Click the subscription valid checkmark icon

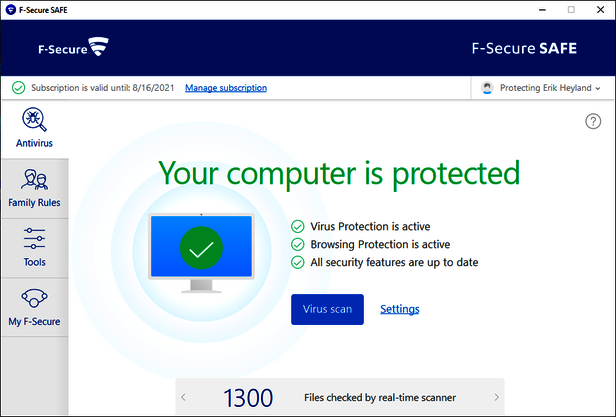pos(18,88)
